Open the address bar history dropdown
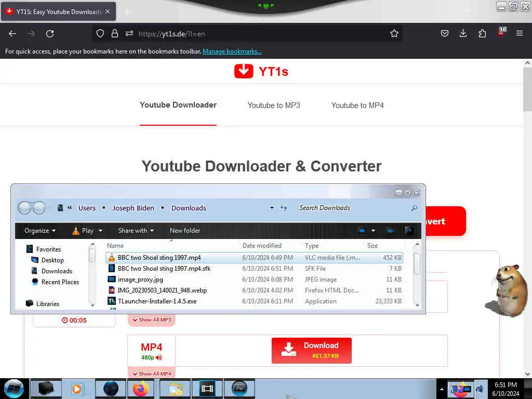 pos(272,208)
